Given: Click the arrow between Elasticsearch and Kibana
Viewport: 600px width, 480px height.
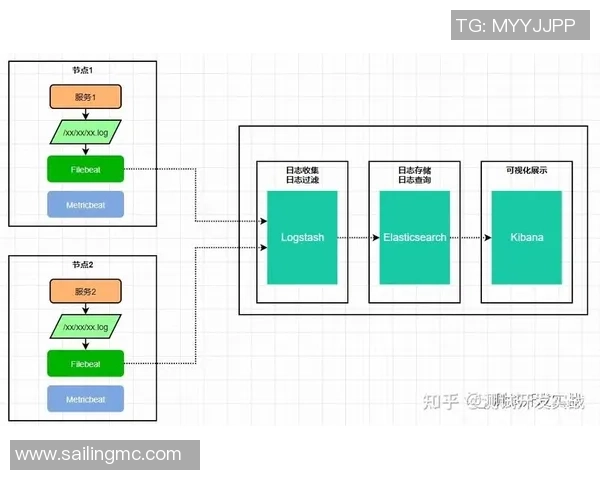Looking at the screenshot, I should [x=469, y=238].
